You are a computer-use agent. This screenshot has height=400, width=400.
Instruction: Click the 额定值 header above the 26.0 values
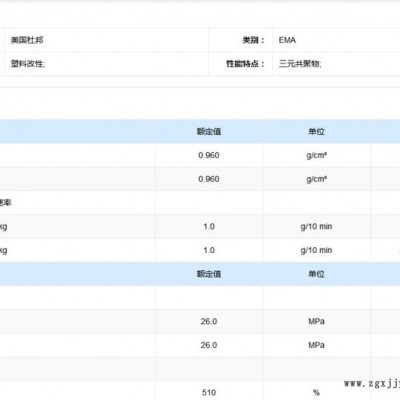pos(209,274)
